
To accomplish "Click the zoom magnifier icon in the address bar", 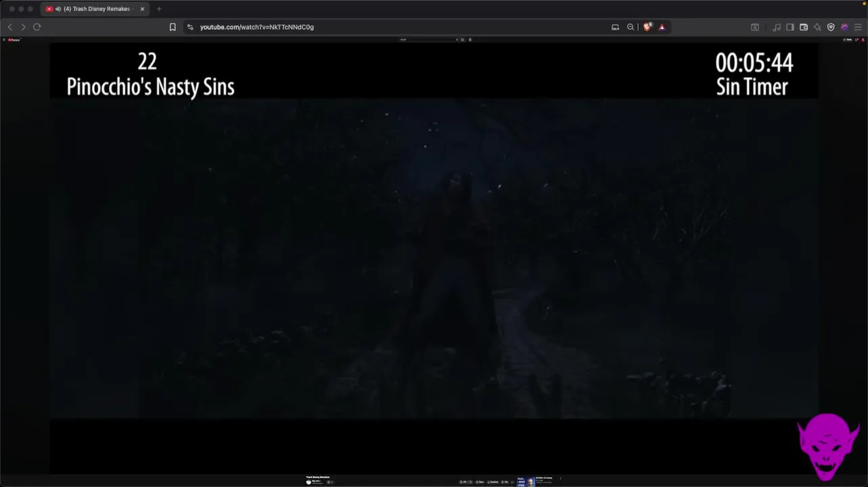I will point(631,27).
